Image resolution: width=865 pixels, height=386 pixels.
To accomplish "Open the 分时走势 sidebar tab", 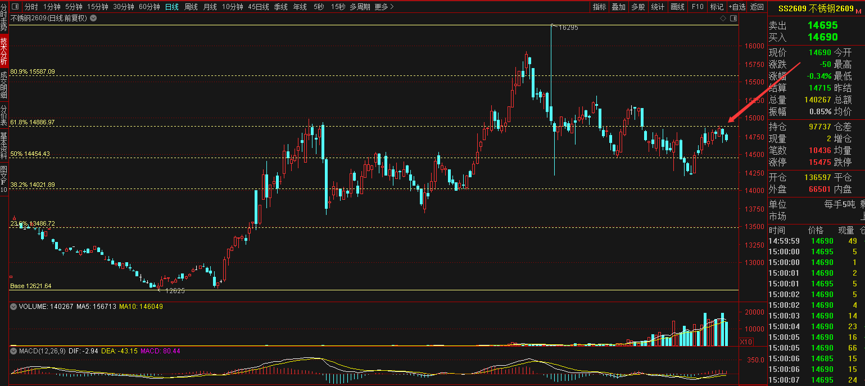I will point(4,17).
